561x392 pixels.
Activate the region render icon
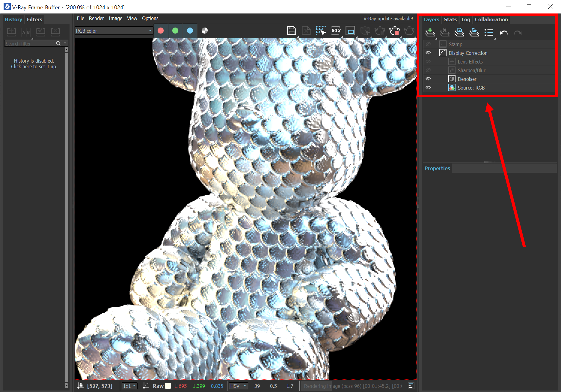coord(350,31)
